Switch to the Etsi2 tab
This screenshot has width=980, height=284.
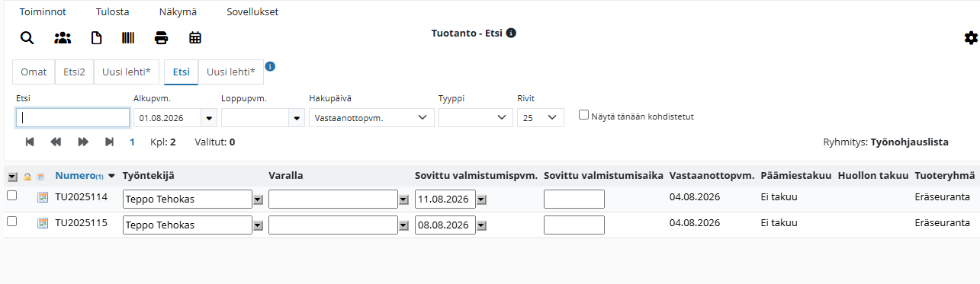click(x=74, y=72)
